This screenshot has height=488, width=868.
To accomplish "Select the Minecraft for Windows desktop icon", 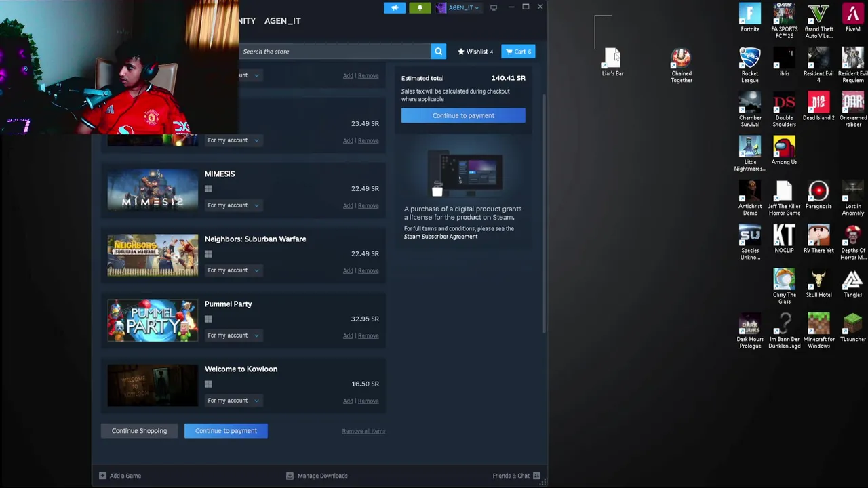I will pos(818,330).
